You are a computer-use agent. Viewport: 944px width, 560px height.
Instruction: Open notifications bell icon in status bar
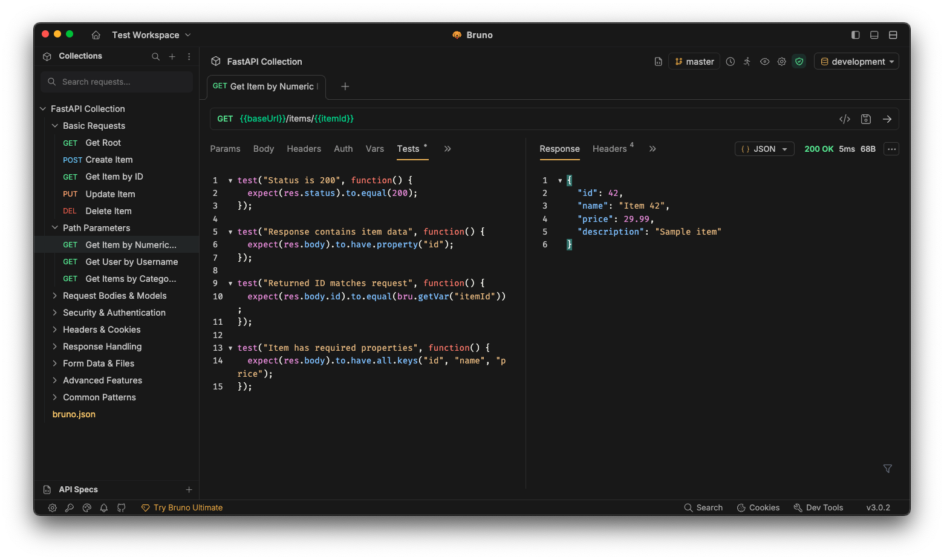point(104,508)
